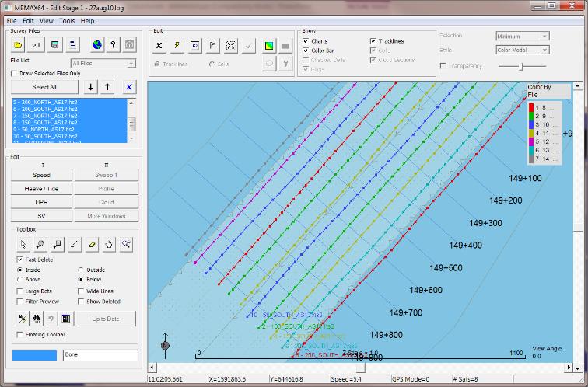
Task: Select the hand pan tool in Toolbox
Action: tap(109, 245)
